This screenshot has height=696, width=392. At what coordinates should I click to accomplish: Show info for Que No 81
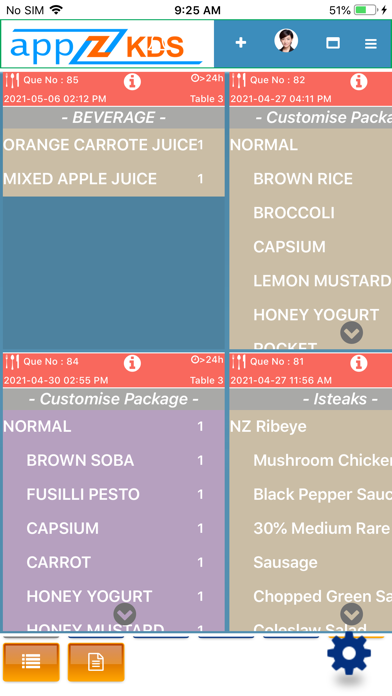[x=359, y=363]
